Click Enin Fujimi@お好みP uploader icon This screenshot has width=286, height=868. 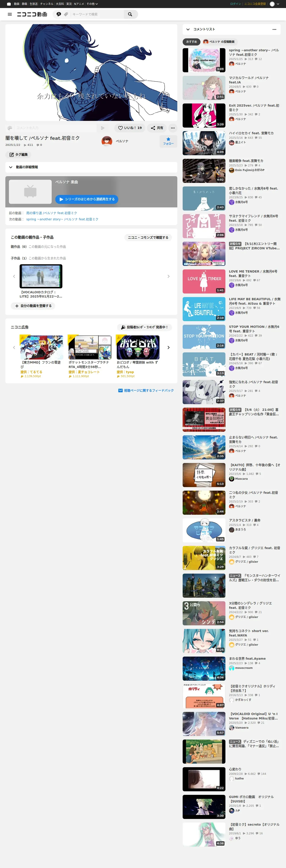(231, 170)
